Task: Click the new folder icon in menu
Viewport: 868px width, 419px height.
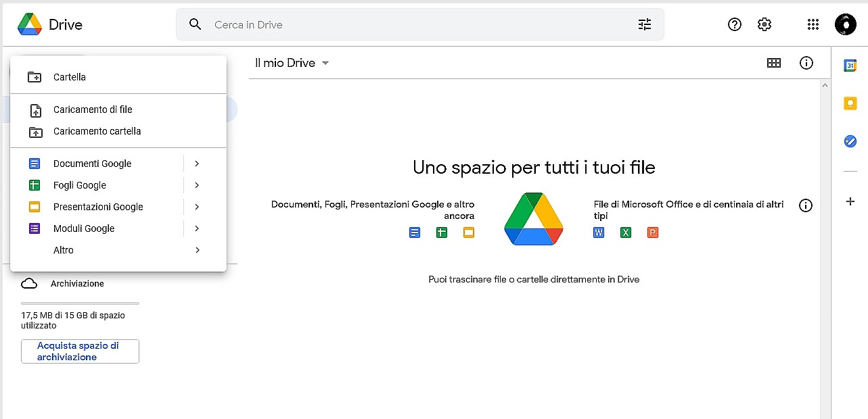Action: point(35,77)
